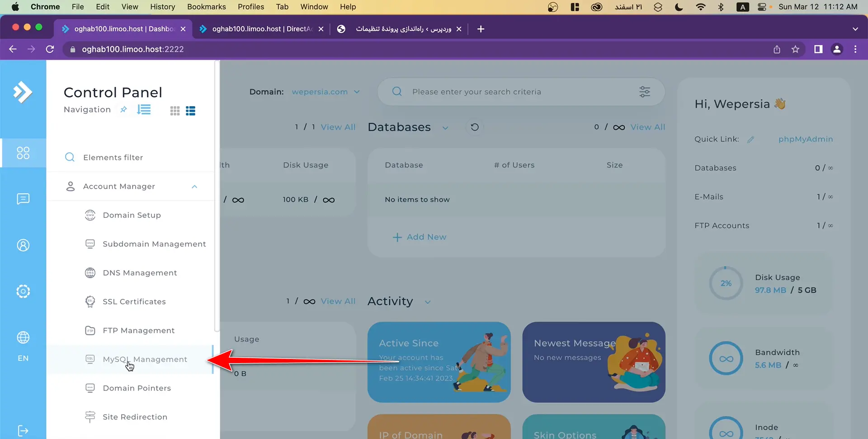
Task: Click the search criteria input field
Action: [520, 92]
